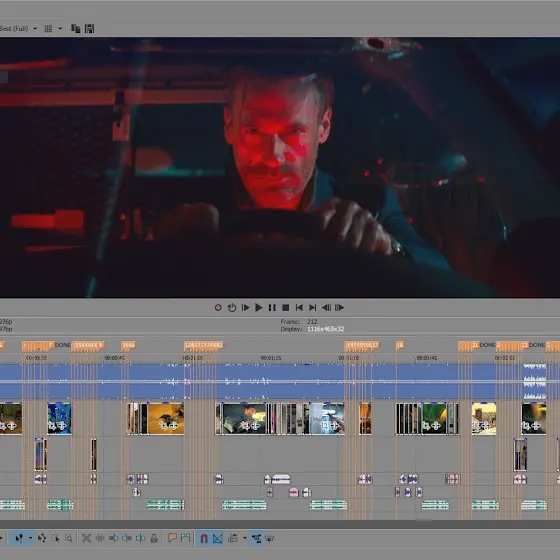Screen dimensions: 560x560
Task: Select the Envelope Edit tool
Action: pyautogui.click(x=42, y=538)
